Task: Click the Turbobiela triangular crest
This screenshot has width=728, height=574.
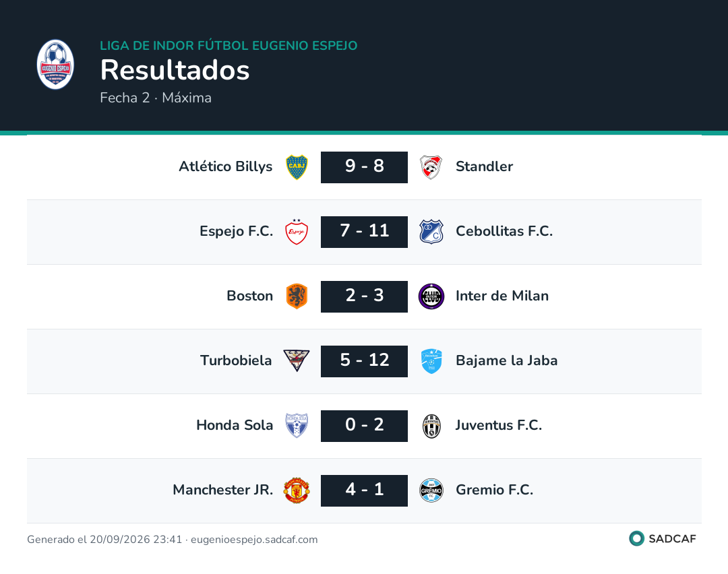Action: coord(297,360)
